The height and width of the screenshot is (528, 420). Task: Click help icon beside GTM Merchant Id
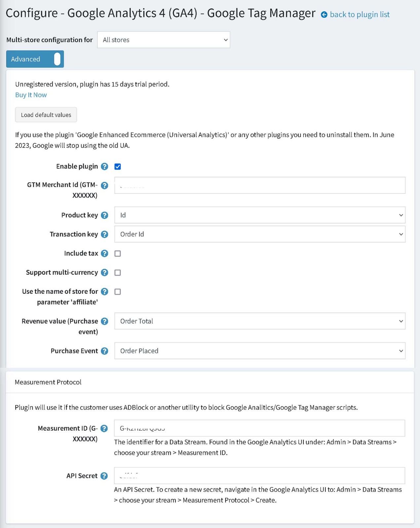[x=104, y=185]
